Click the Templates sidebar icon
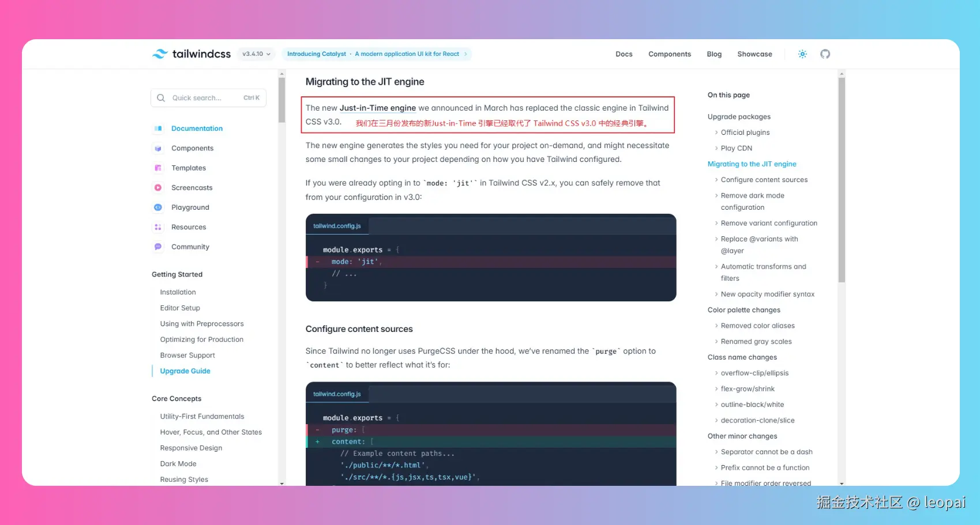980x525 pixels. tap(158, 168)
